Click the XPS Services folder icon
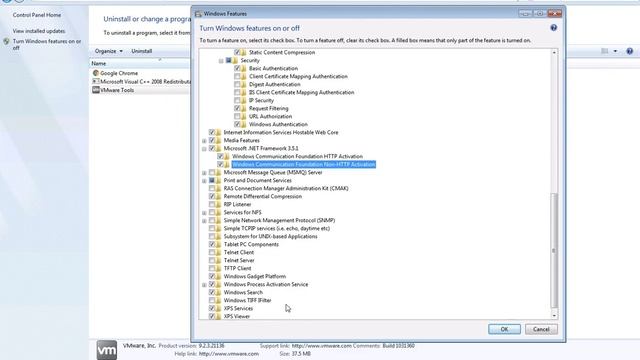The width and height of the screenshot is (640, 360). 218,308
